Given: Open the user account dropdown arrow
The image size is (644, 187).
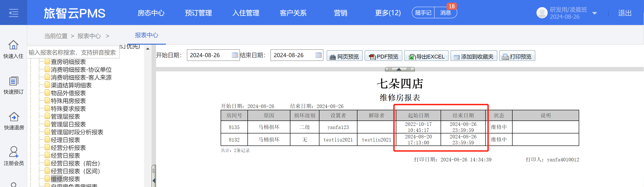Looking at the screenshot, I should click(595, 13).
